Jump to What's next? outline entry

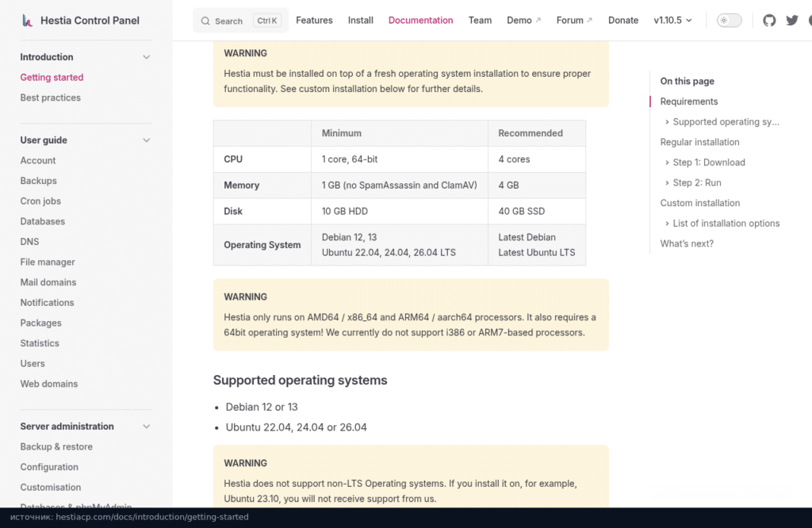(687, 244)
